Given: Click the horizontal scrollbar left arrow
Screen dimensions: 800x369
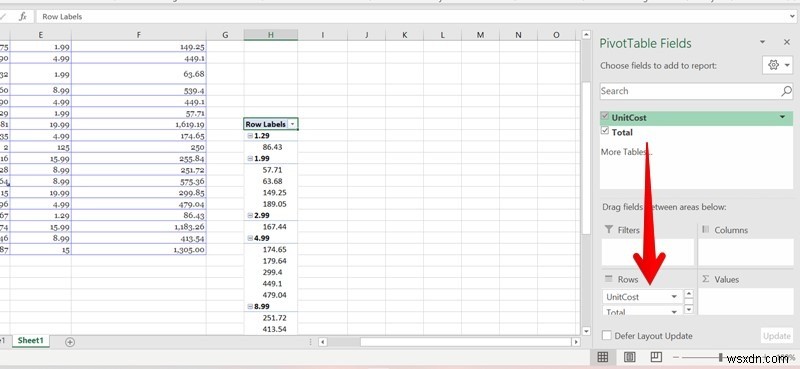Looking at the screenshot, I should coord(322,342).
